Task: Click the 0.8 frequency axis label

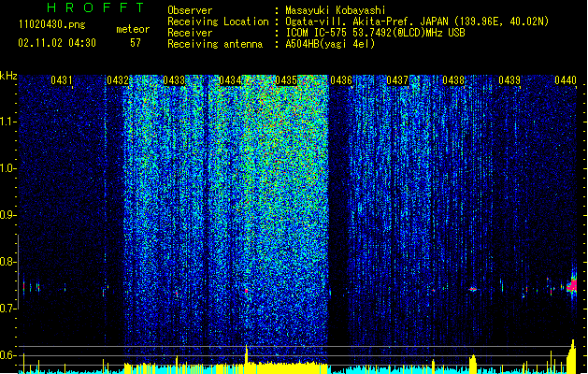Action: [7, 262]
